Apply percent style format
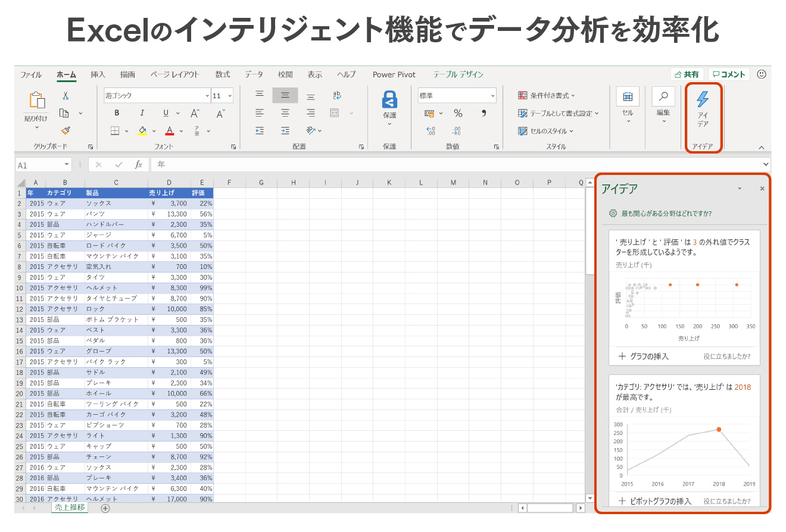 (x=458, y=113)
